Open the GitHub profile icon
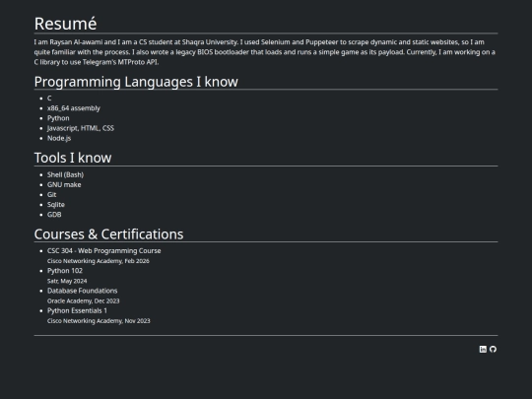532x399 pixels. [493, 349]
